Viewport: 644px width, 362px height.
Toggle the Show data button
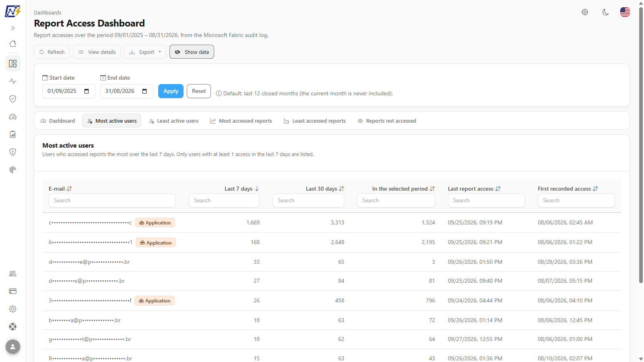pos(192,52)
